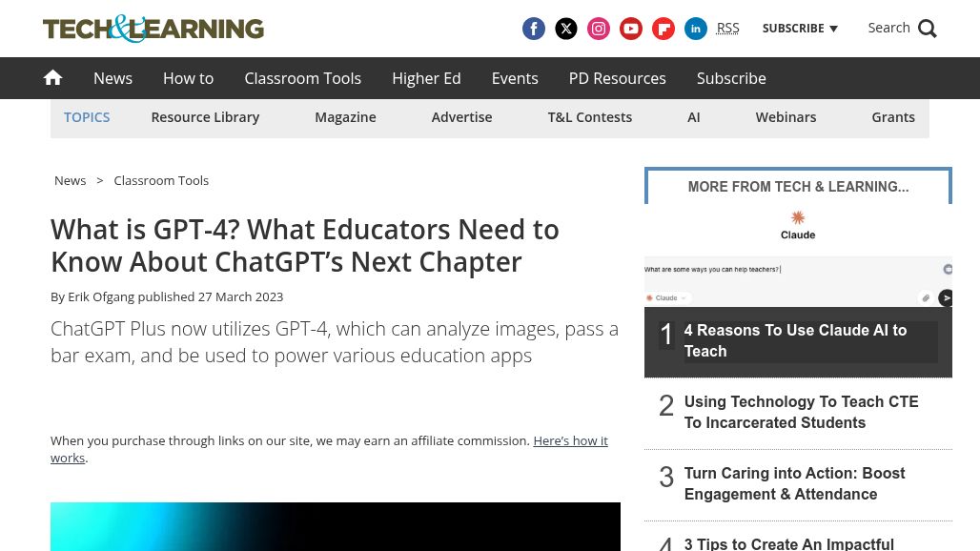Viewport: 980px width, 551px height.
Task: Go to the Grants topic link
Action: point(893,117)
